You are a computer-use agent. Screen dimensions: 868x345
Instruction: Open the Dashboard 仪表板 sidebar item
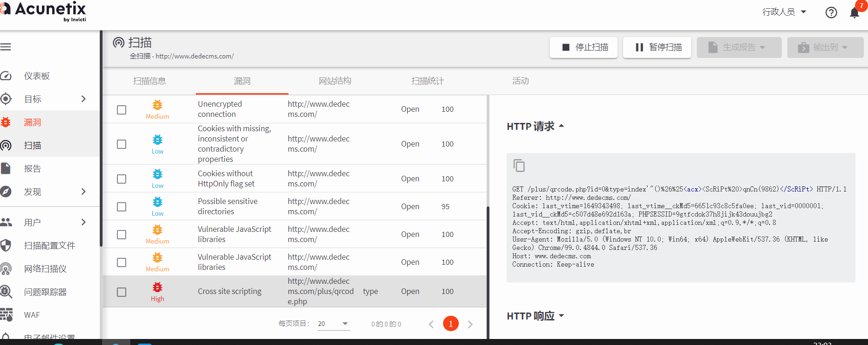[x=37, y=76]
